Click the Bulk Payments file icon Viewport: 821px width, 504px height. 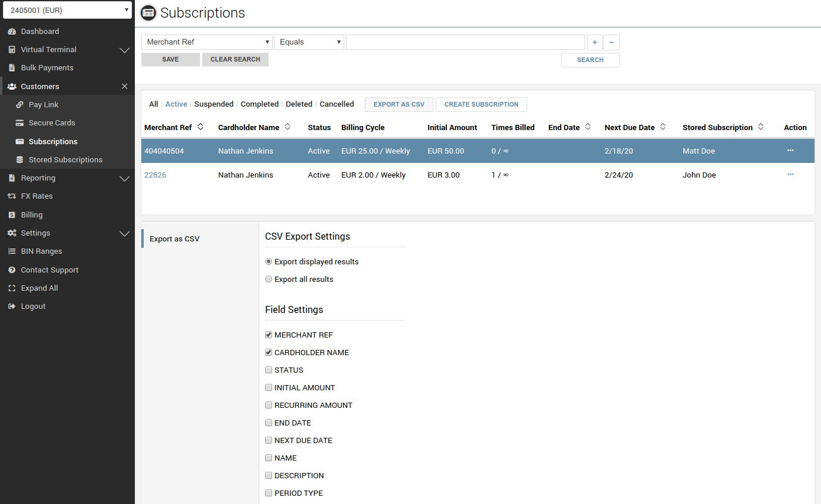tap(12, 68)
